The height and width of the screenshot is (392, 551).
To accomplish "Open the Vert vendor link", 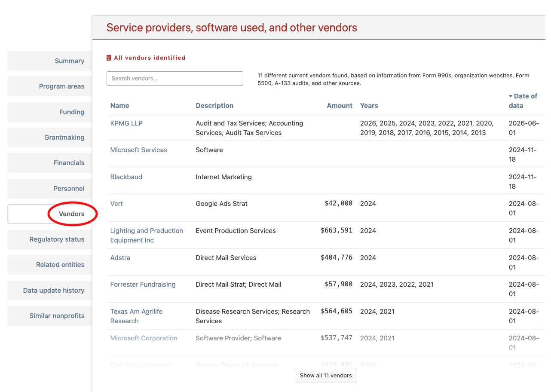I will [x=116, y=204].
